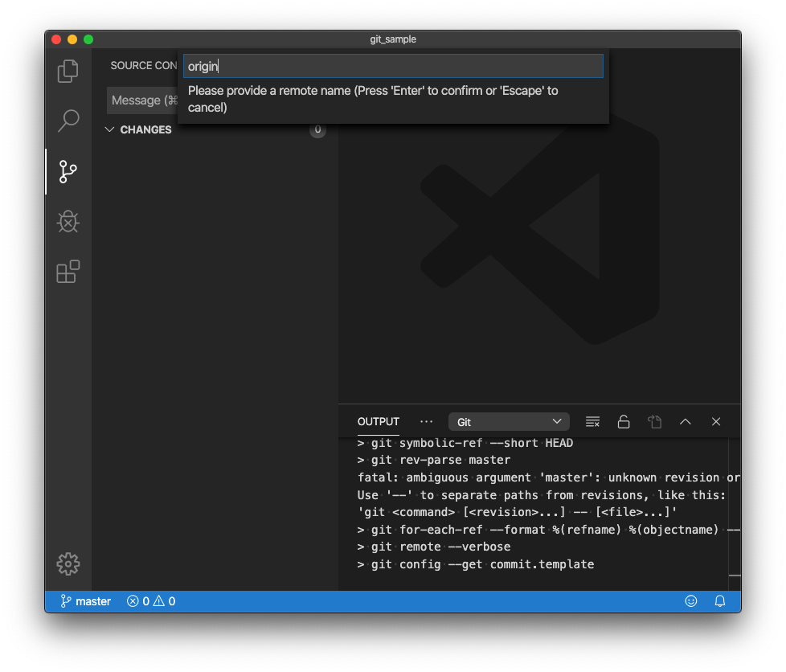Toggle the Output scroll lock icon

point(624,422)
